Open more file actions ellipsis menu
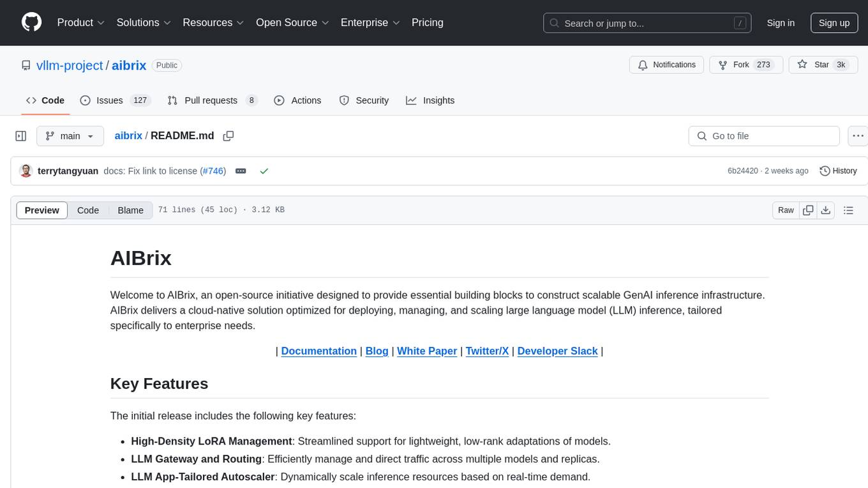This screenshot has height=488, width=868. point(858,136)
